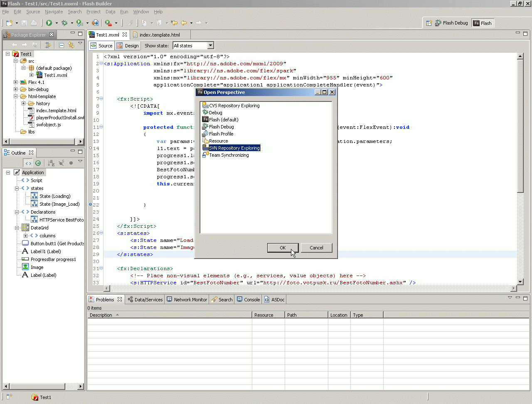Switch editor to Design mode

pyautogui.click(x=128, y=46)
